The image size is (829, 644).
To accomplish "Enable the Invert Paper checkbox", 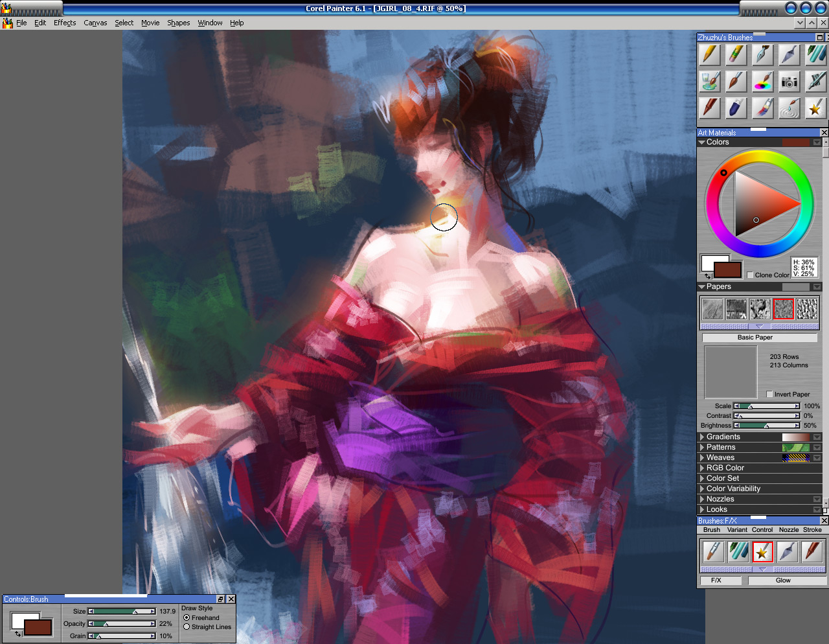I will click(x=769, y=394).
